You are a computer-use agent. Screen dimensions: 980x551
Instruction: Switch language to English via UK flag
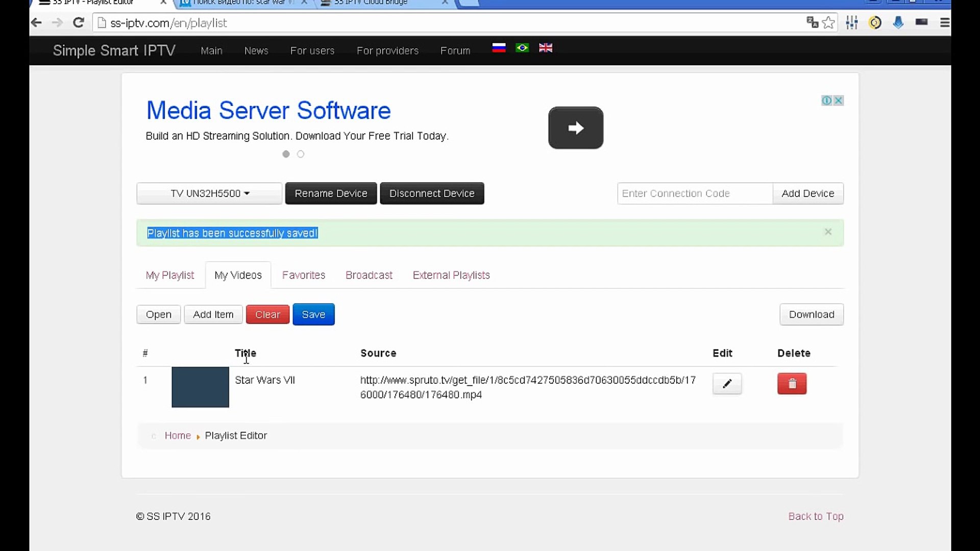(546, 47)
